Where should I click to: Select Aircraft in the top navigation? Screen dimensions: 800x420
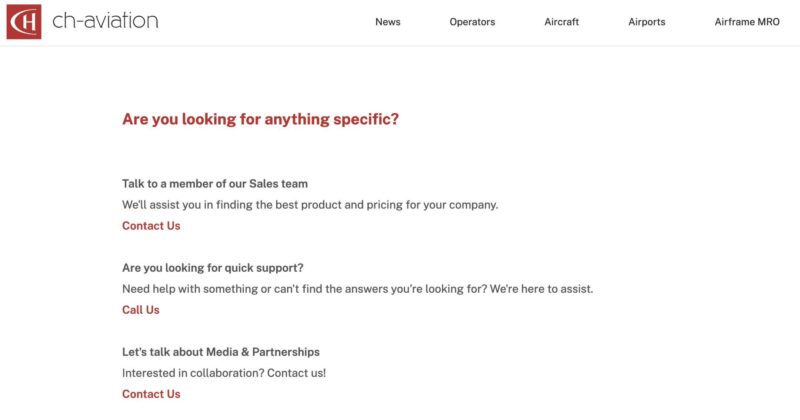(561, 22)
